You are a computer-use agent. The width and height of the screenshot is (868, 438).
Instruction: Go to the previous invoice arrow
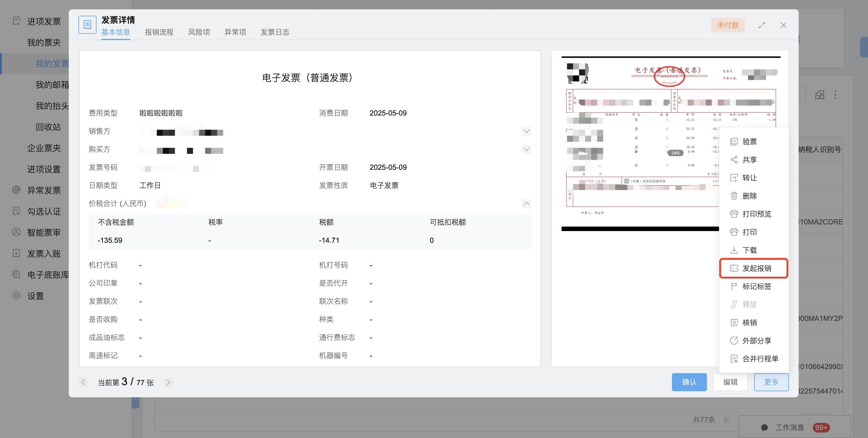[83, 382]
